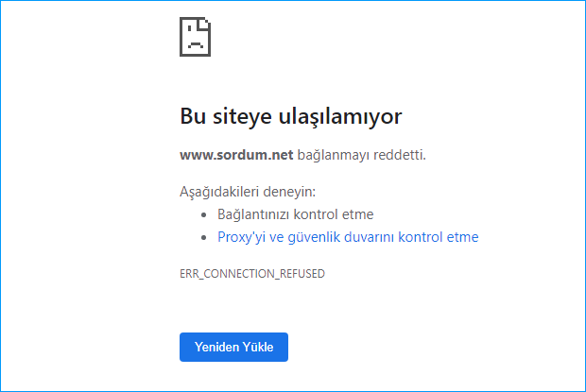Click the Bu siteye ulaşılamıyor heading

(291, 116)
